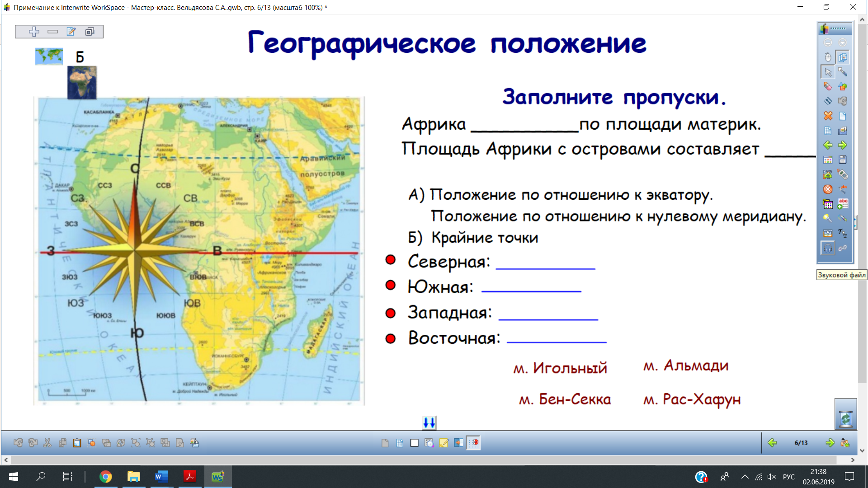Select the Eraser tool in floating toolbar
This screenshot has width=868, height=488.
(x=827, y=86)
